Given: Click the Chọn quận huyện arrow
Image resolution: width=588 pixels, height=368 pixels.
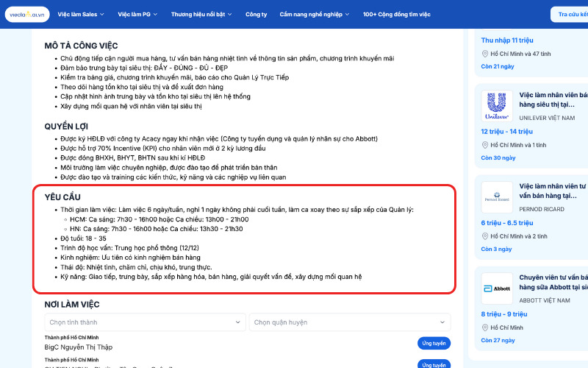Looking at the screenshot, I should (x=442, y=322).
